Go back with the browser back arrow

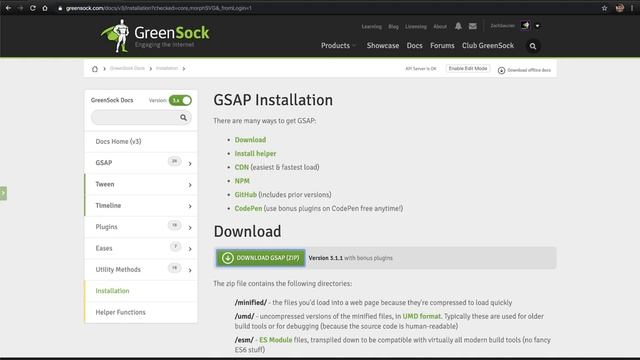click(8, 8)
